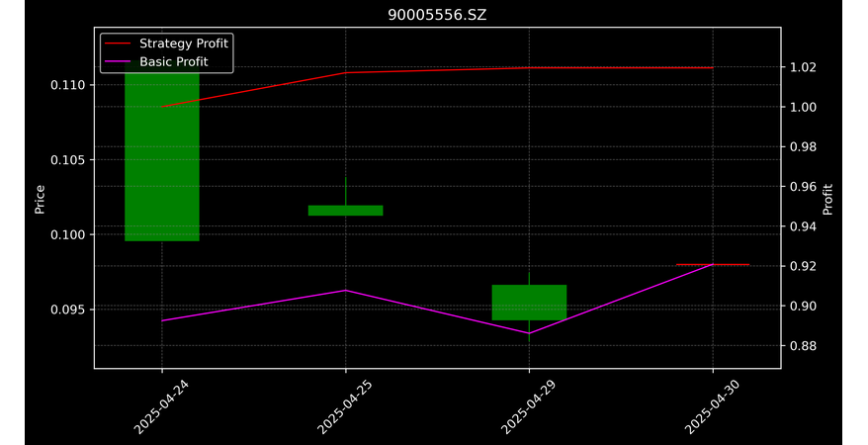Click the 2025-04-25 x-axis date label
868x445 pixels.
coord(344,407)
